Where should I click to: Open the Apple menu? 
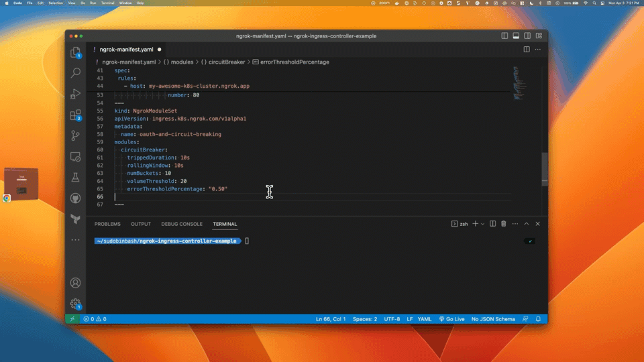(7, 3)
